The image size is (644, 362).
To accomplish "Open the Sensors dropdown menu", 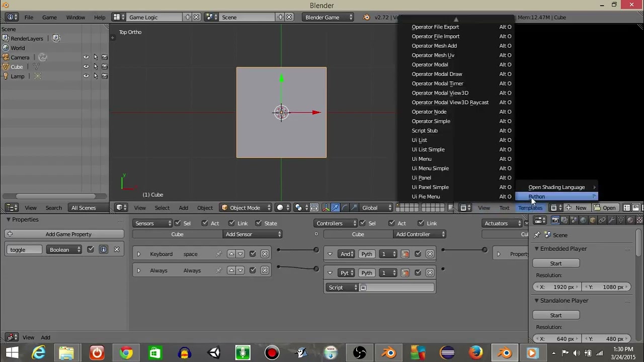I will tap(152, 223).
